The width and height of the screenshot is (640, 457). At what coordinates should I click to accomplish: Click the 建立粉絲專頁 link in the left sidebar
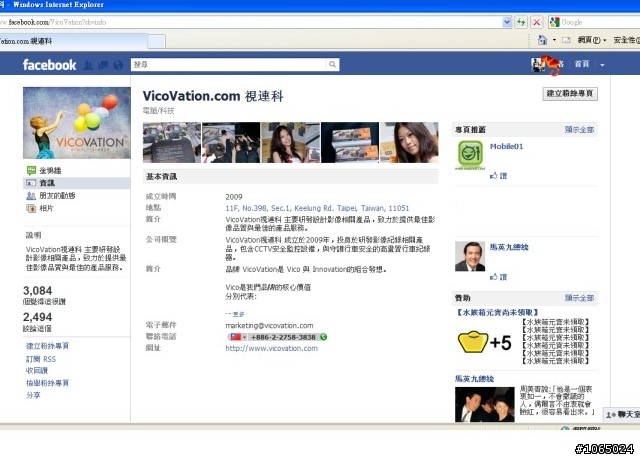pos(47,346)
